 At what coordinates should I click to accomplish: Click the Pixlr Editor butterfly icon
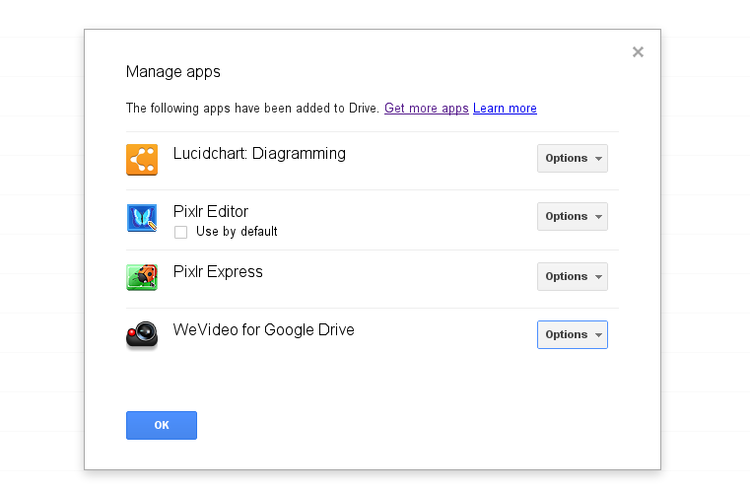pos(141,218)
